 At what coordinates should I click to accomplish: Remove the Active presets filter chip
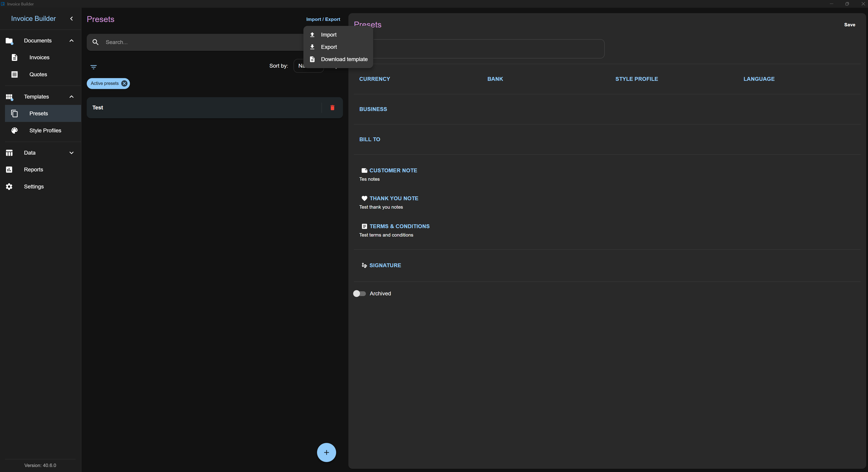[x=124, y=84]
